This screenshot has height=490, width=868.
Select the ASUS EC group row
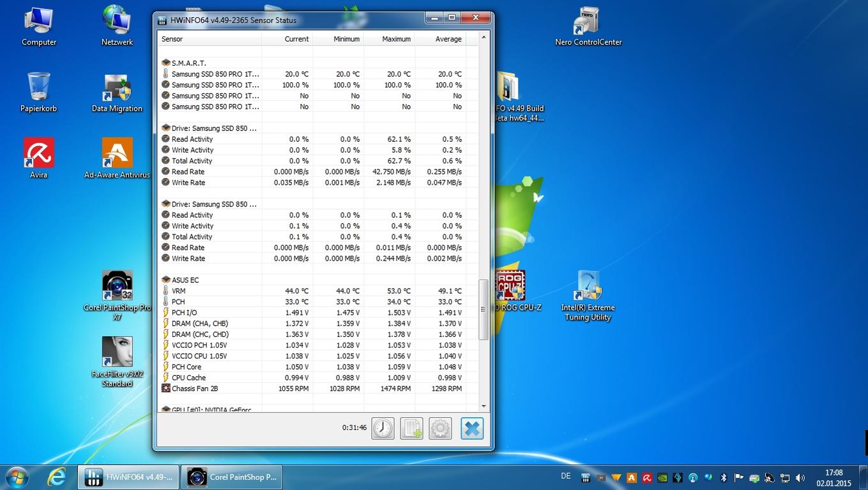point(312,280)
